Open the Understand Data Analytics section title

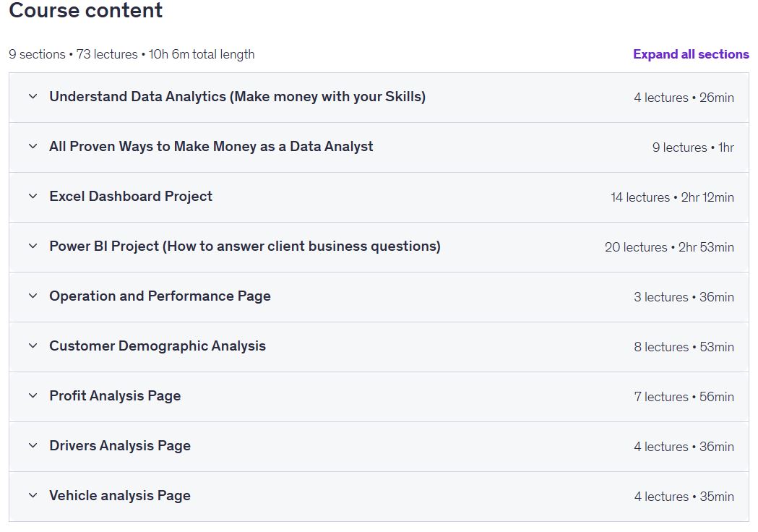point(237,97)
